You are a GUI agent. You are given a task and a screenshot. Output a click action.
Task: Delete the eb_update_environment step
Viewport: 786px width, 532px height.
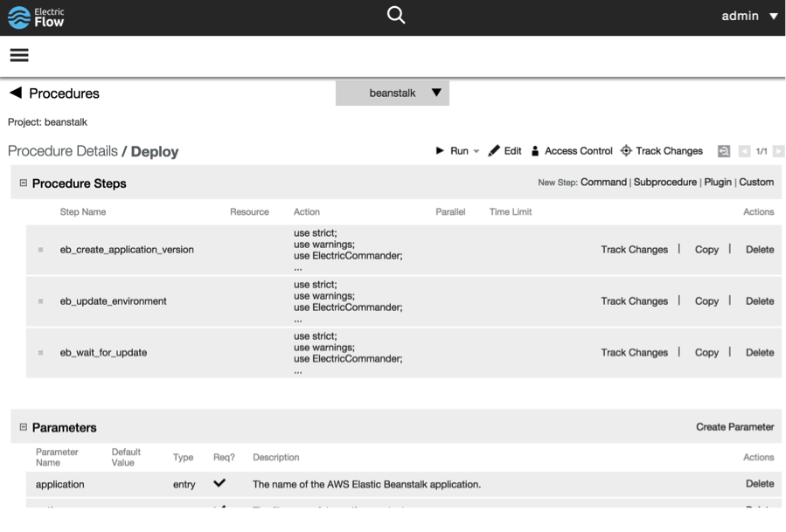coord(760,301)
